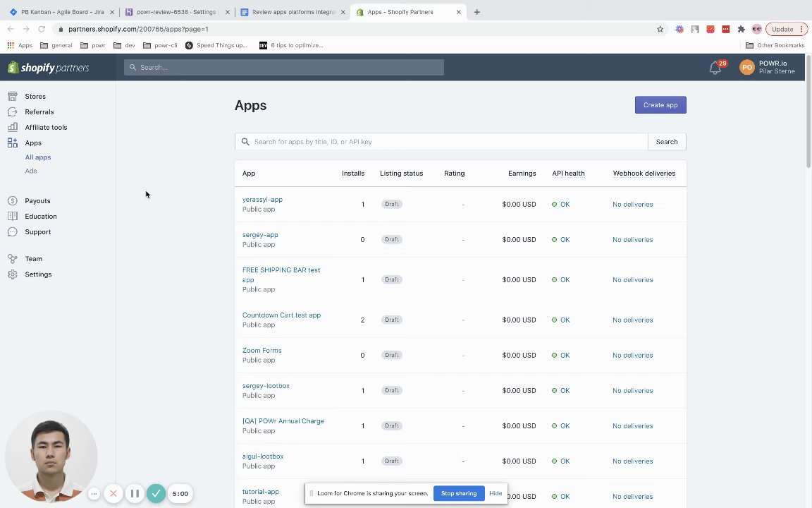
Task: Open the aigul-lootbox app link
Action: pyautogui.click(x=263, y=456)
